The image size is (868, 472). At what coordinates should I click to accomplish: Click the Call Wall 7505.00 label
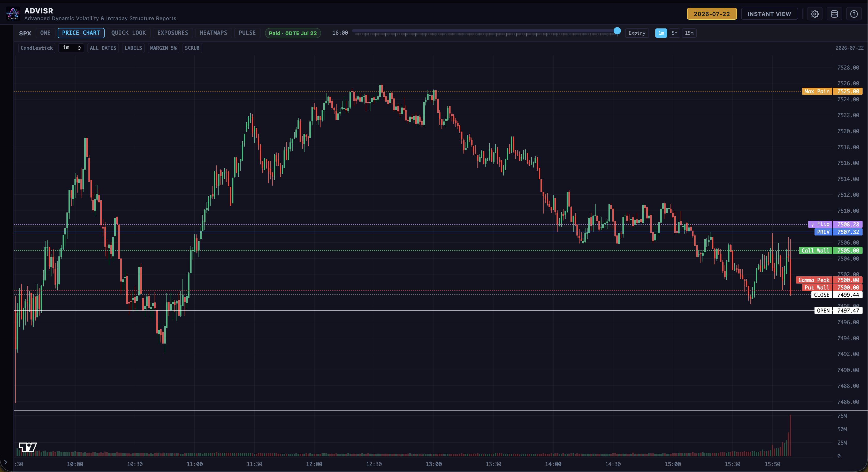click(x=830, y=250)
